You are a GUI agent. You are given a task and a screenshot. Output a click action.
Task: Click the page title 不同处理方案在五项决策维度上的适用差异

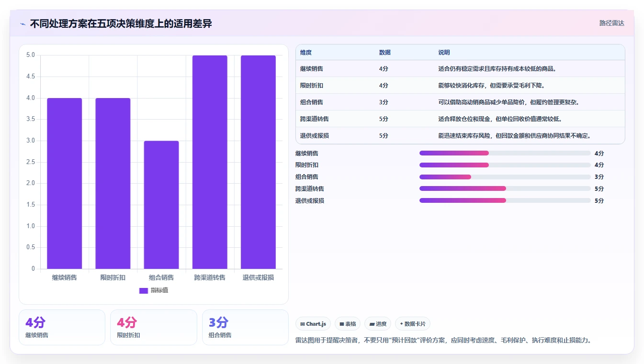coord(121,24)
